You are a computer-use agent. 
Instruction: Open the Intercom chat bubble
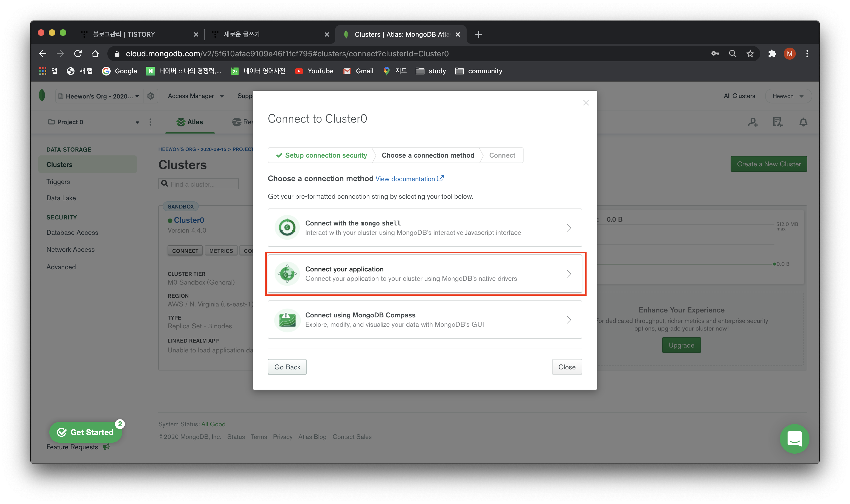(x=794, y=438)
